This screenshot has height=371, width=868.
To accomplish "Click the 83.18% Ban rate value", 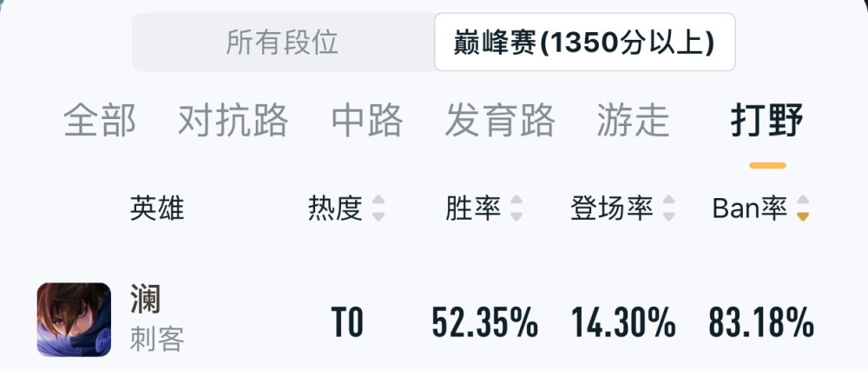I will coord(761,322).
